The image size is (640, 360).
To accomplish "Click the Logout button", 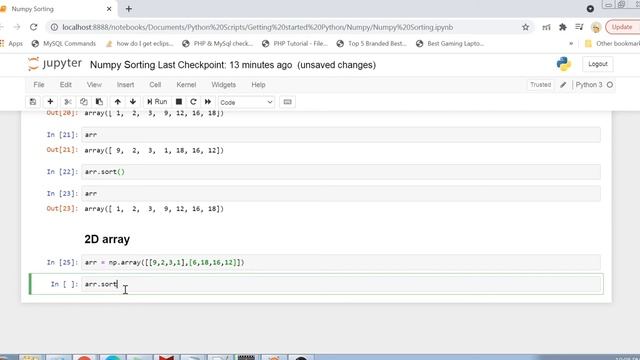I will click(598, 64).
